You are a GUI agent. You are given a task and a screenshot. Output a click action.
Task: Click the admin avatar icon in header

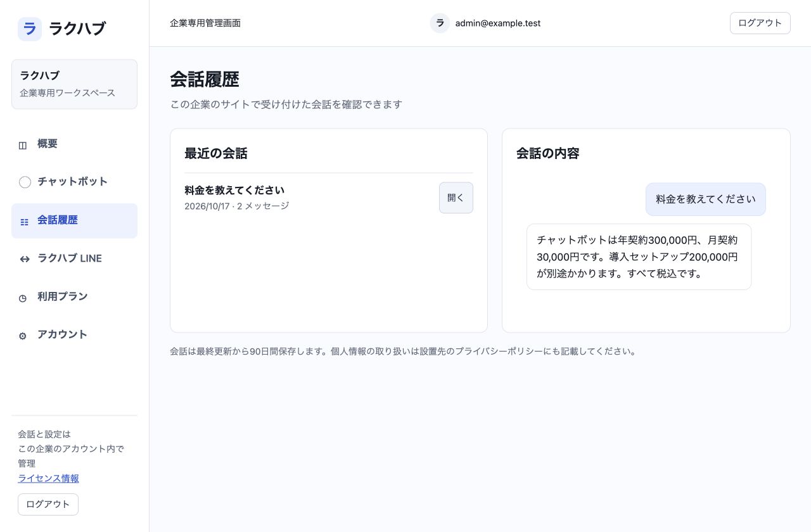440,23
